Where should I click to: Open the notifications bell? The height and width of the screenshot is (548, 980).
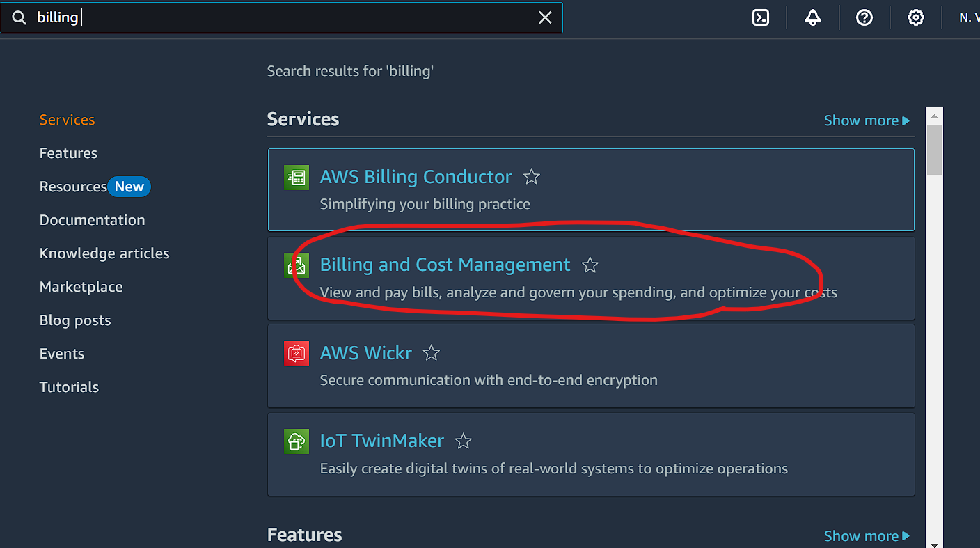[x=812, y=17]
